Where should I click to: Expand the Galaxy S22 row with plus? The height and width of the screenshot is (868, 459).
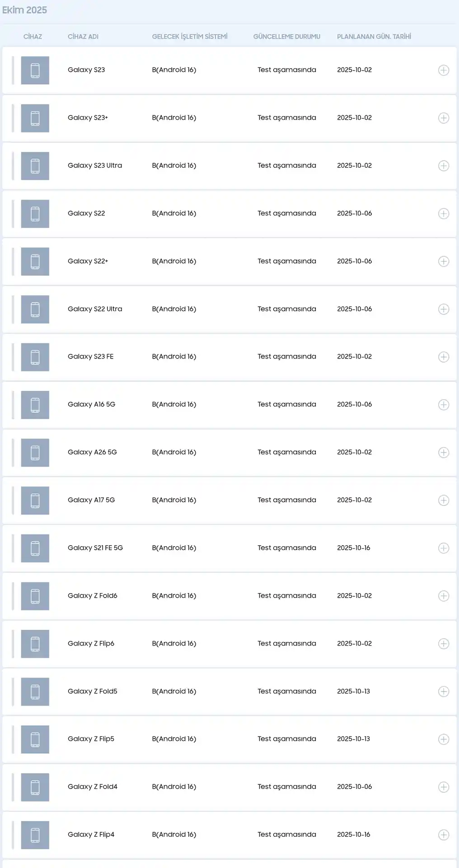(444, 213)
